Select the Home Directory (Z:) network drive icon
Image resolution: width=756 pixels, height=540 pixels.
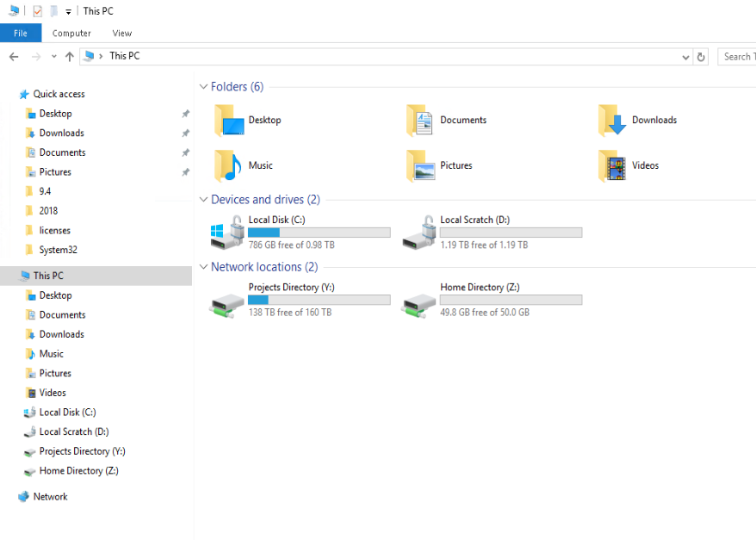(x=418, y=306)
